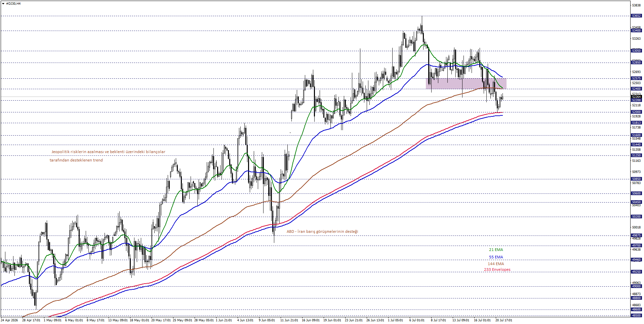Viewport: 644px width, 324px height.
Task: Click the 53050 dashed level price tag
Action: pyautogui.click(x=636, y=51)
